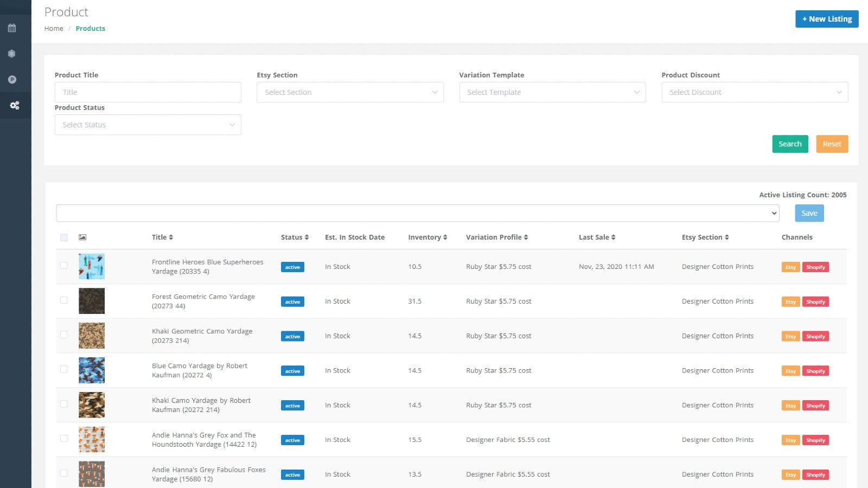Open the Product Discount dropdown

point(755,92)
